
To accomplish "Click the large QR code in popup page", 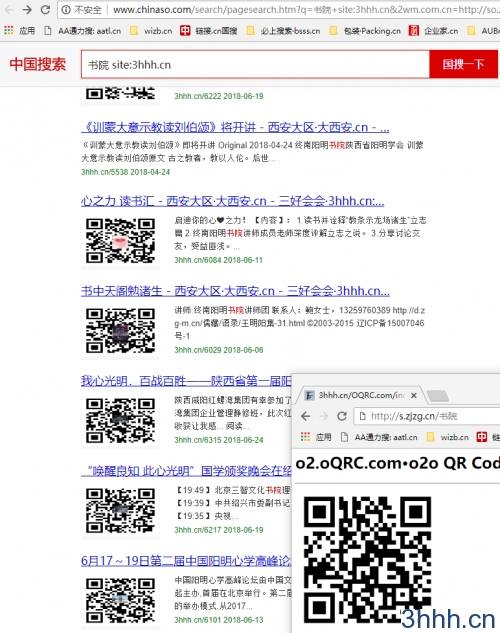I will (367, 559).
